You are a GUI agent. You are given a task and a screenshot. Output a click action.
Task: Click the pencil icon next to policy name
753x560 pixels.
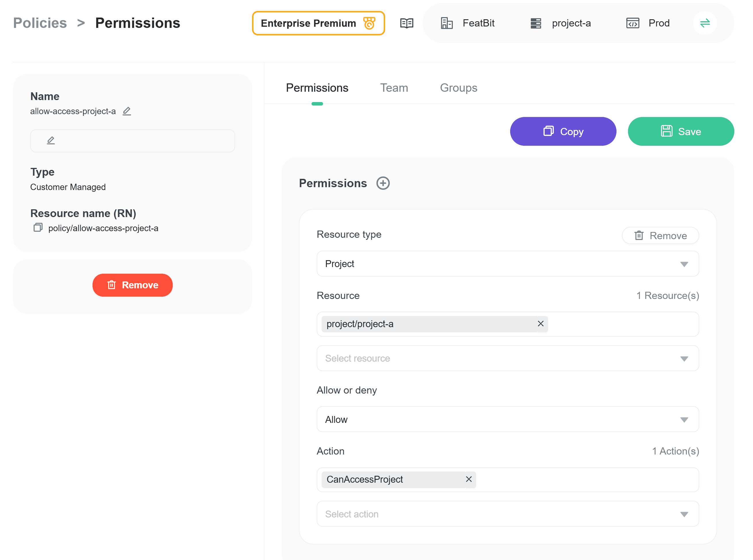click(127, 111)
